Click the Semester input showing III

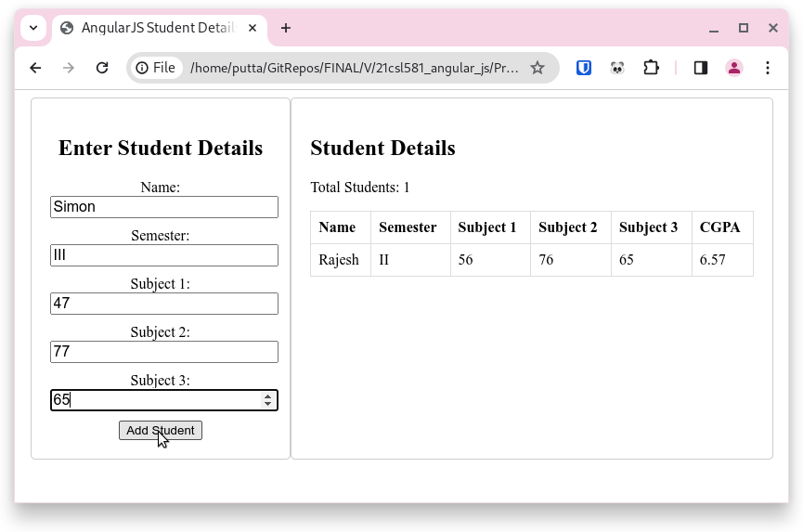[164, 255]
